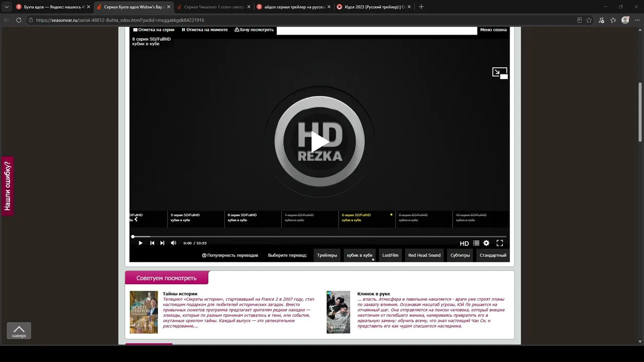Screen dimensions: 644x362
Task: Click 'Отметка на серии' mark button
Action: point(153,30)
